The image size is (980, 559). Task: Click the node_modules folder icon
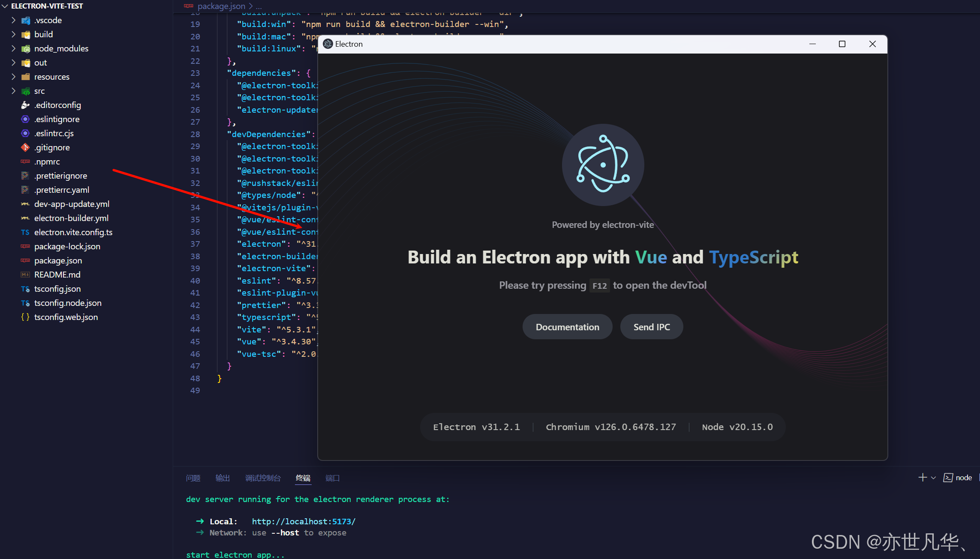click(x=26, y=49)
